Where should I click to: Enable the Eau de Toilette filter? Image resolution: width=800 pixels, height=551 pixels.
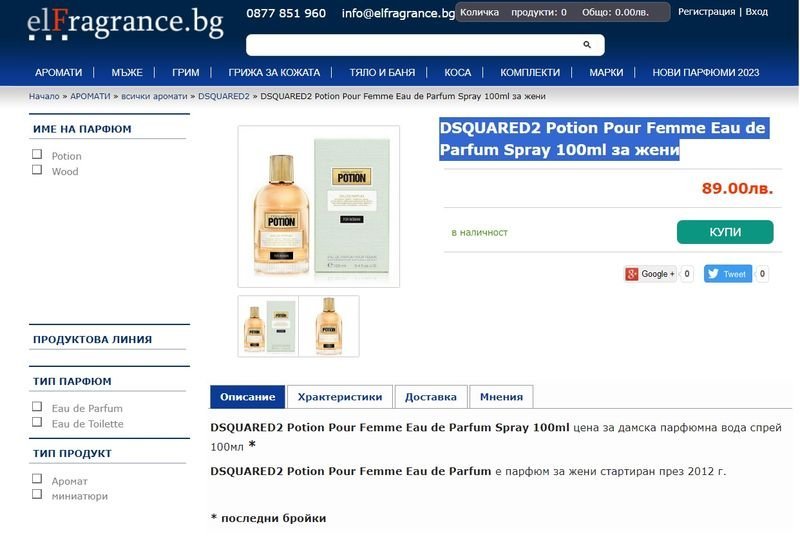point(37,422)
